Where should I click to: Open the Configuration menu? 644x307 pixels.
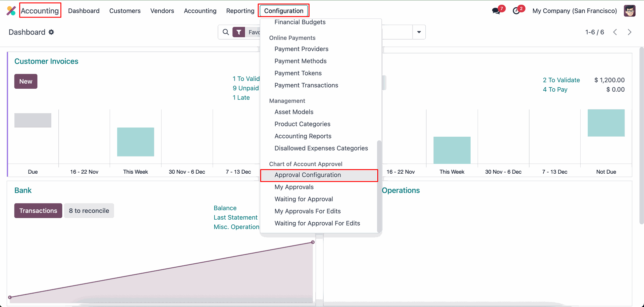(283, 11)
